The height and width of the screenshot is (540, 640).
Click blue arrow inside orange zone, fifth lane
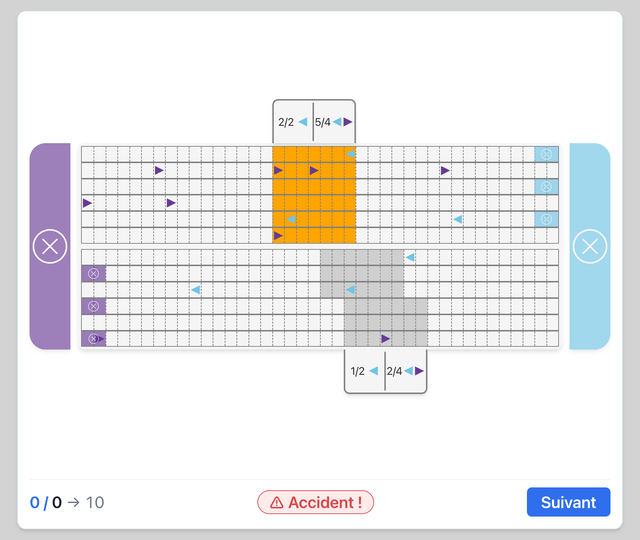tap(291, 219)
